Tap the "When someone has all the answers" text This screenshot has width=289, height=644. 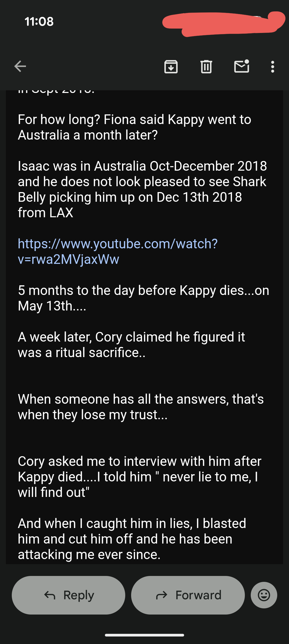(141, 407)
